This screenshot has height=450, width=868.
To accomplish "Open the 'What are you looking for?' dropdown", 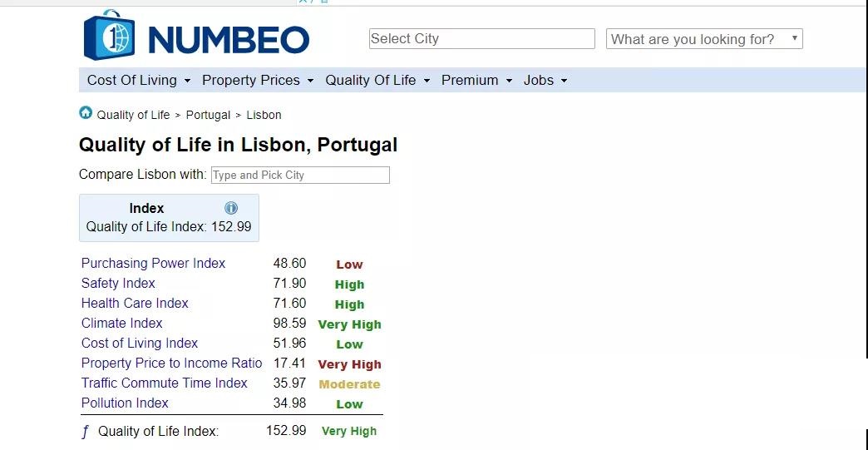I will (x=704, y=39).
